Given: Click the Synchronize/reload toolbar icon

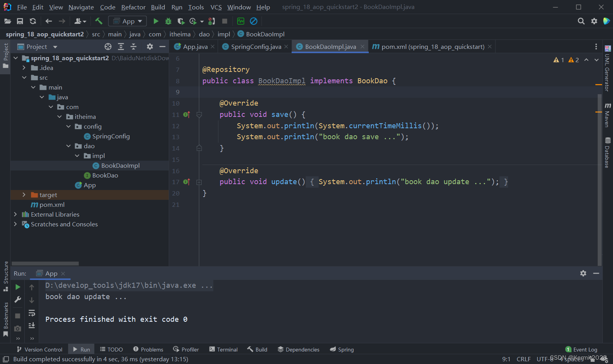Looking at the screenshot, I should click(x=33, y=21).
